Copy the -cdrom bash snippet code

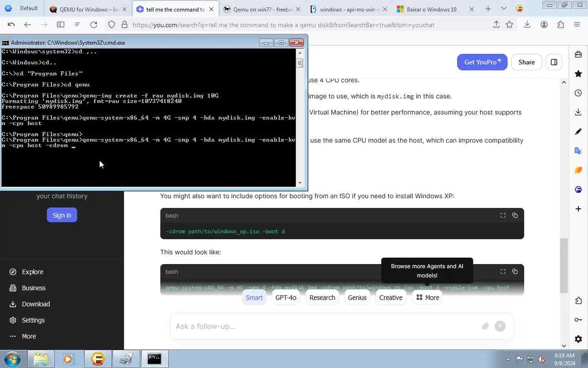pos(515,215)
